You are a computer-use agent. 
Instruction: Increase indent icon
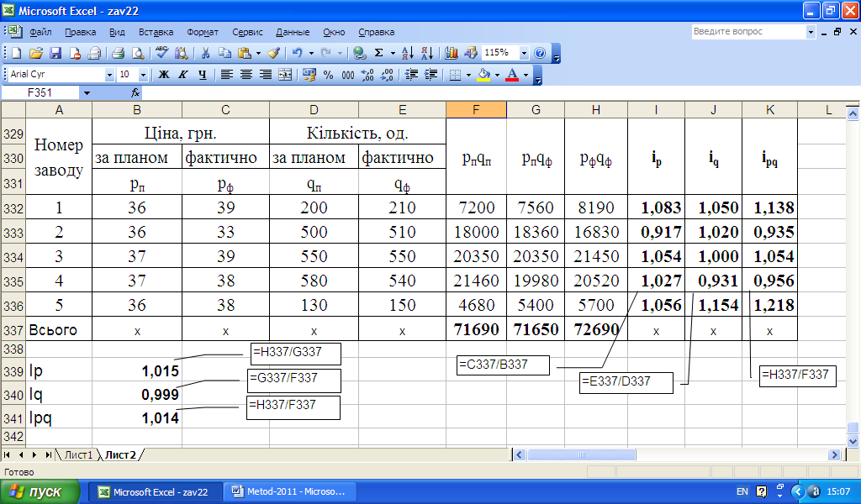[x=431, y=75]
